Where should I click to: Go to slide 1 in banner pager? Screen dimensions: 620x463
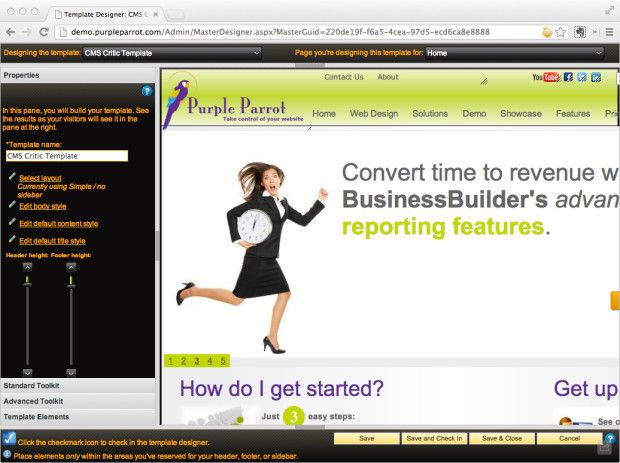170,361
